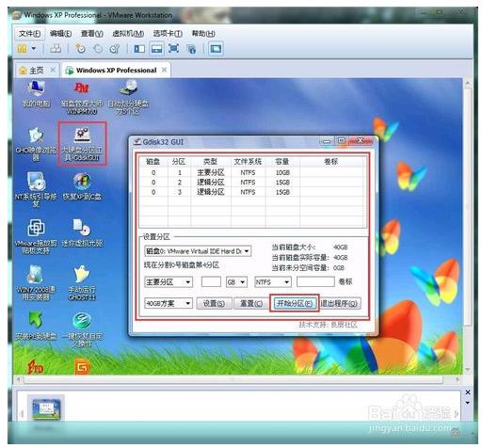This screenshot has width=482, height=448.
Task: Open the red PTD desktop icon
Action: [x=35, y=366]
